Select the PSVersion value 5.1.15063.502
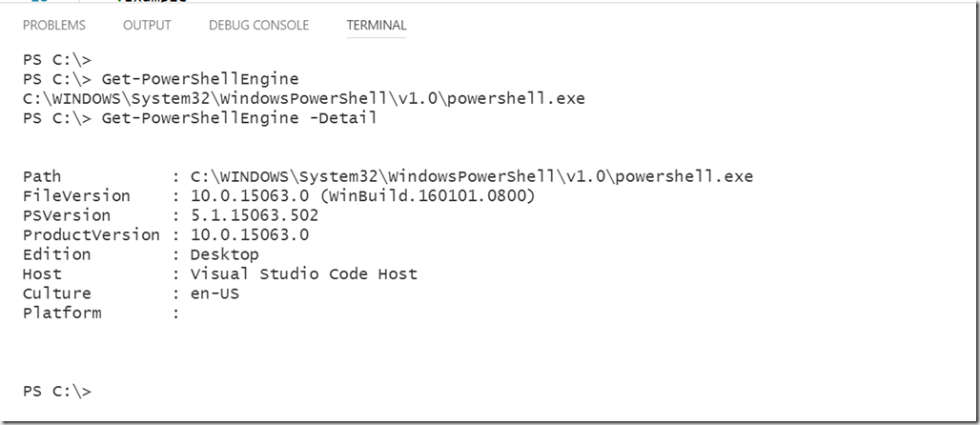 (x=255, y=215)
